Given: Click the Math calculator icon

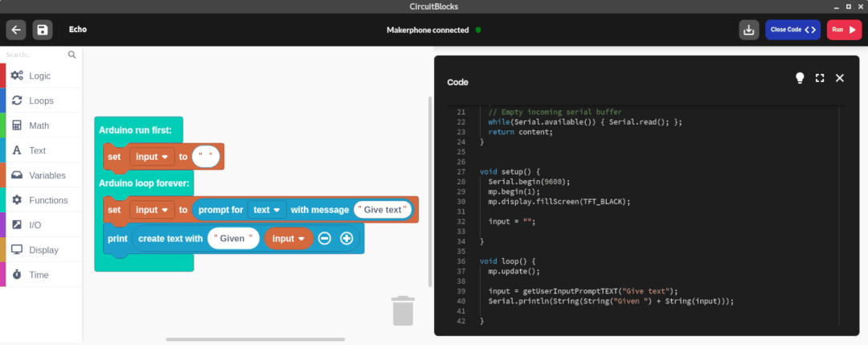Looking at the screenshot, I should 17,125.
